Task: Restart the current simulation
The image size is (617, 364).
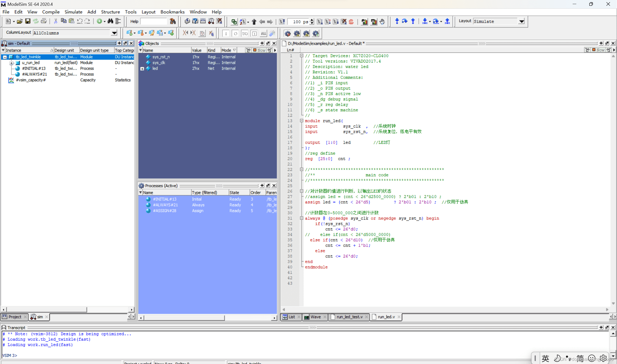Action: point(282,22)
